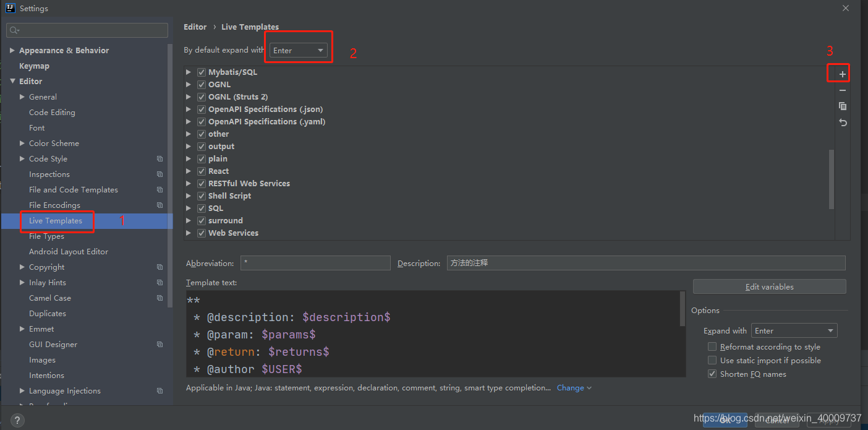This screenshot has width=868, height=430.
Task: Click the Template text area scrollbar
Action: tap(683, 309)
